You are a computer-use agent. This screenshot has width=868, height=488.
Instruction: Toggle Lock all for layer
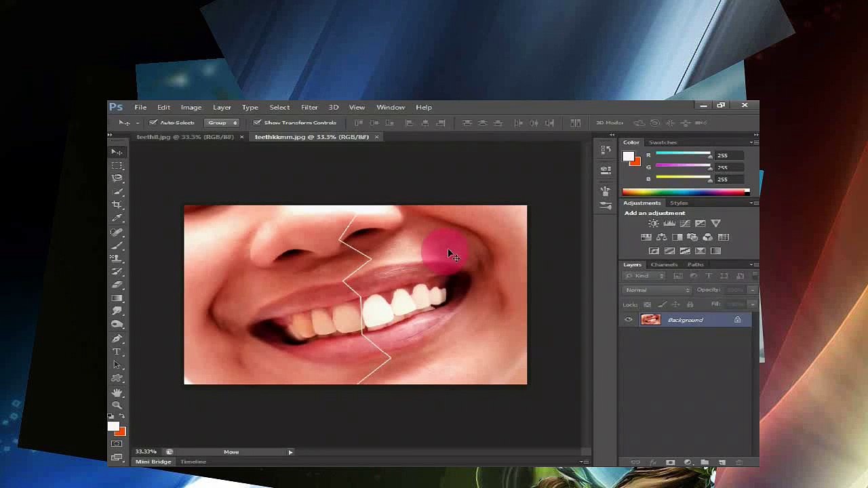click(x=690, y=304)
